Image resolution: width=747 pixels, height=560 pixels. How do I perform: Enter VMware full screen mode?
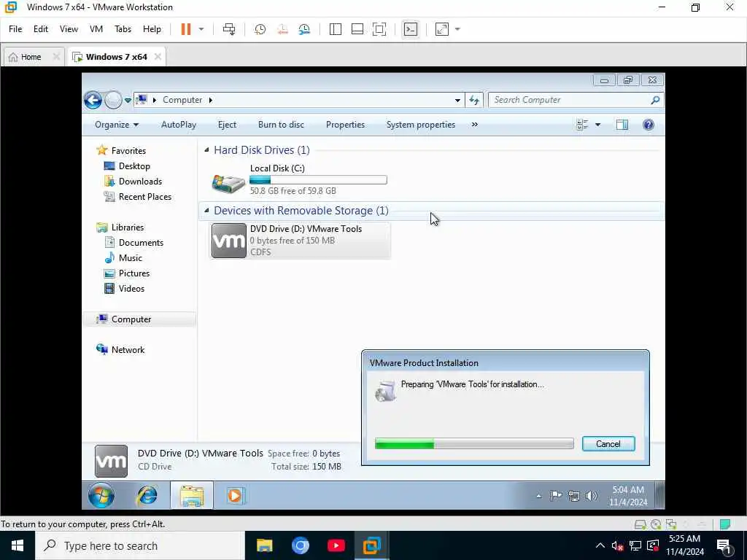[x=379, y=29]
